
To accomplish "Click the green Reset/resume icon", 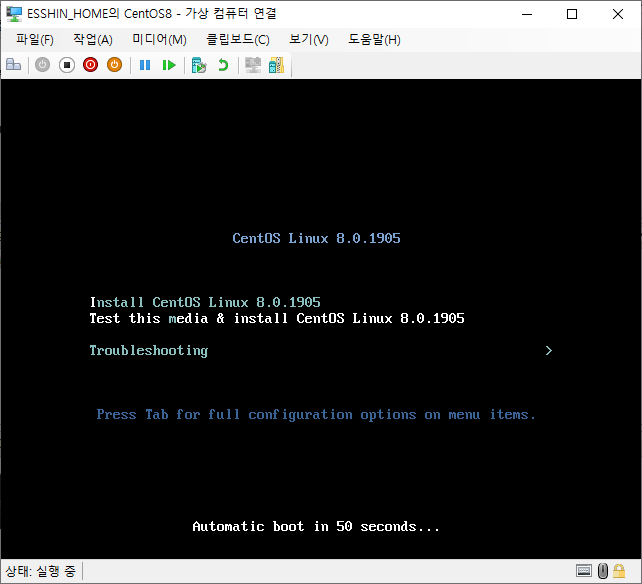I will (169, 65).
